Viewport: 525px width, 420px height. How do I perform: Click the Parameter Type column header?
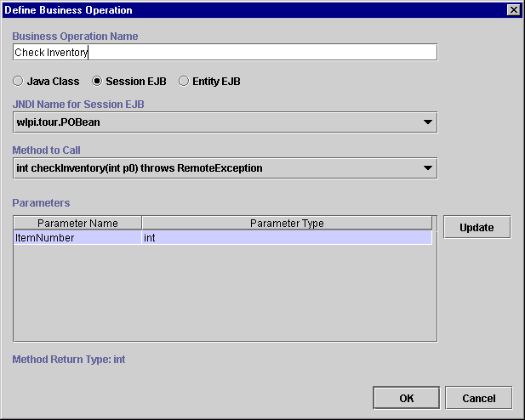(287, 224)
